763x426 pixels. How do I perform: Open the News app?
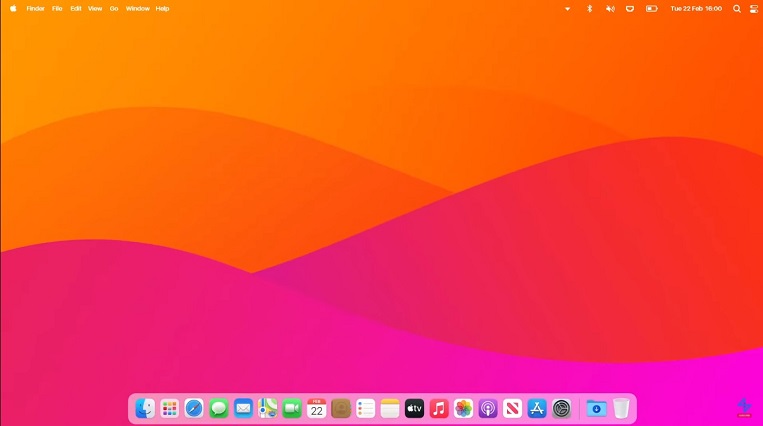coord(512,408)
